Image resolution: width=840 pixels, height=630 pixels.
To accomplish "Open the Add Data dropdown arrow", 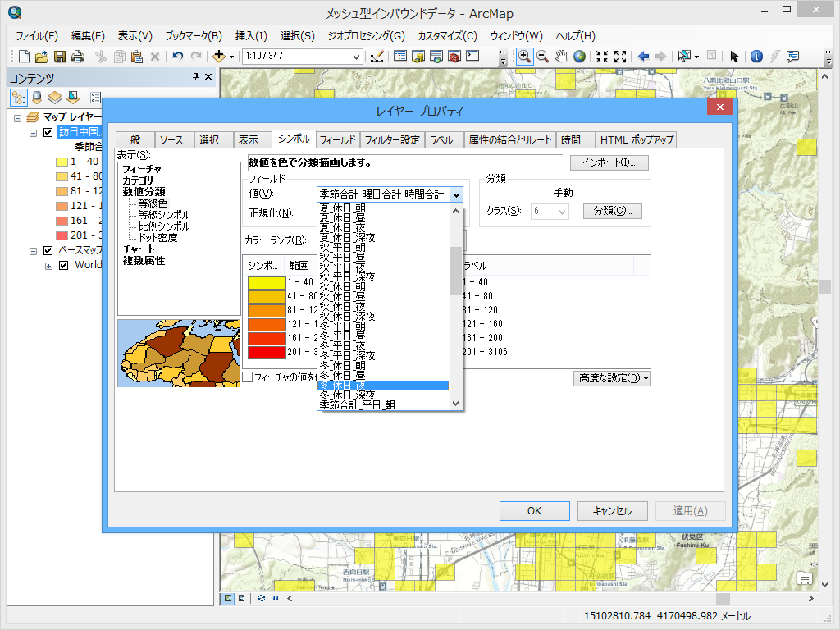I will (x=231, y=57).
